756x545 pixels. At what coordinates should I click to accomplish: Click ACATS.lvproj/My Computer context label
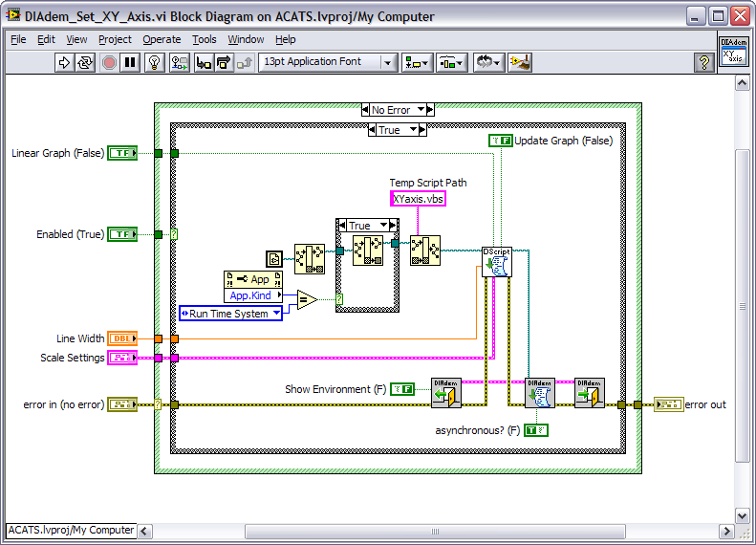coord(71,530)
